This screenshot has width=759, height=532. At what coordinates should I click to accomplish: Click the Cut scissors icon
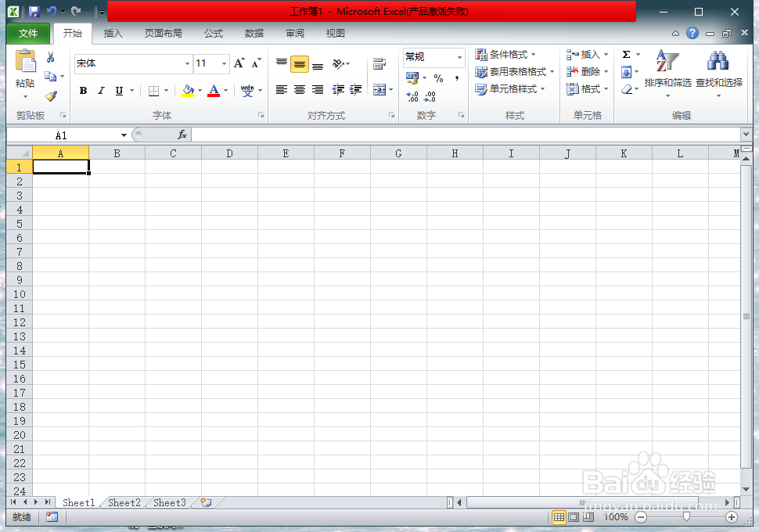coord(50,58)
